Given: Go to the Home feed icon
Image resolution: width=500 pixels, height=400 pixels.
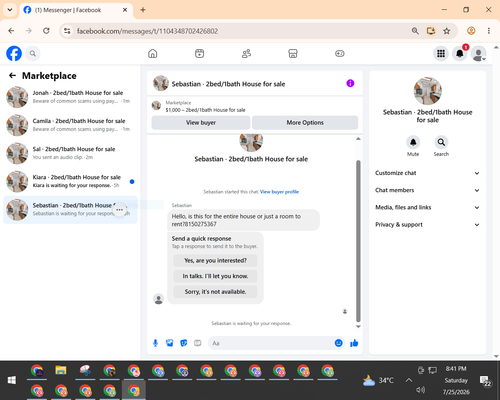Looking at the screenshot, I should coord(153,53).
